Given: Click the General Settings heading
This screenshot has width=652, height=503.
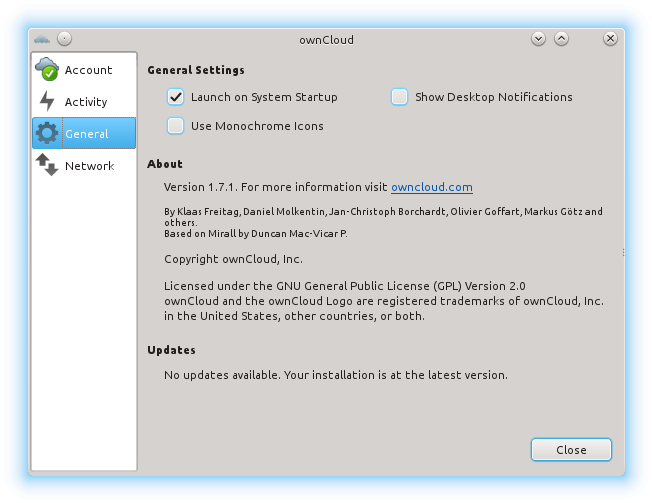Looking at the screenshot, I should click(x=196, y=70).
